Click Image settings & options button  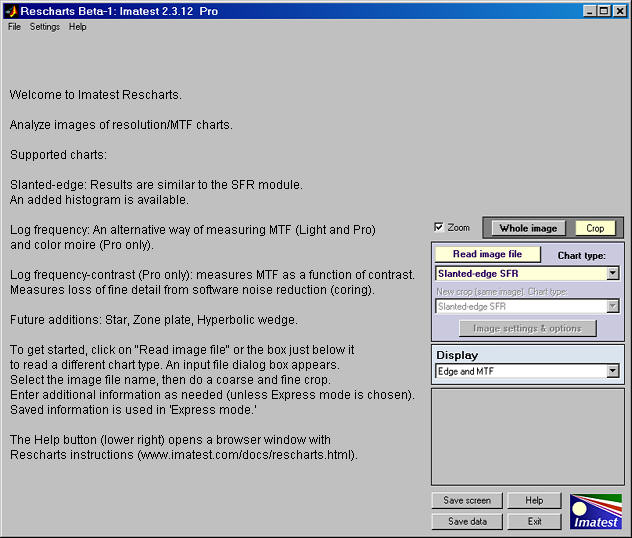(x=527, y=328)
